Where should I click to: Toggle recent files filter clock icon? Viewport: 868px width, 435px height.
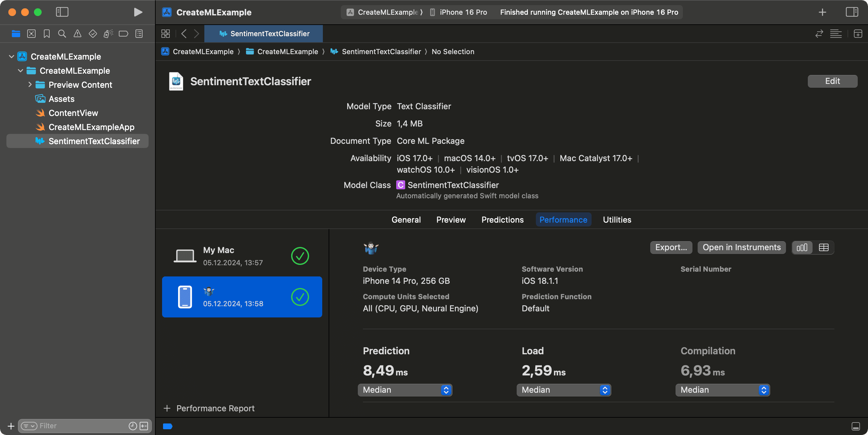133,426
